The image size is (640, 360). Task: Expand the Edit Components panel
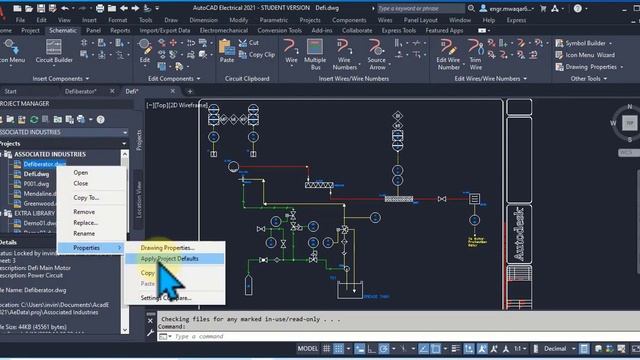(x=174, y=78)
